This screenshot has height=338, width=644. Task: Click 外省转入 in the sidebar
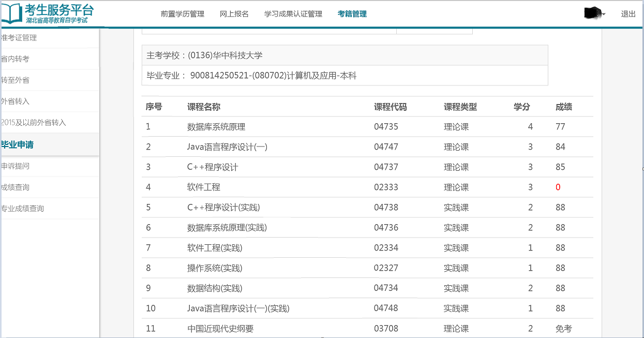[16, 101]
